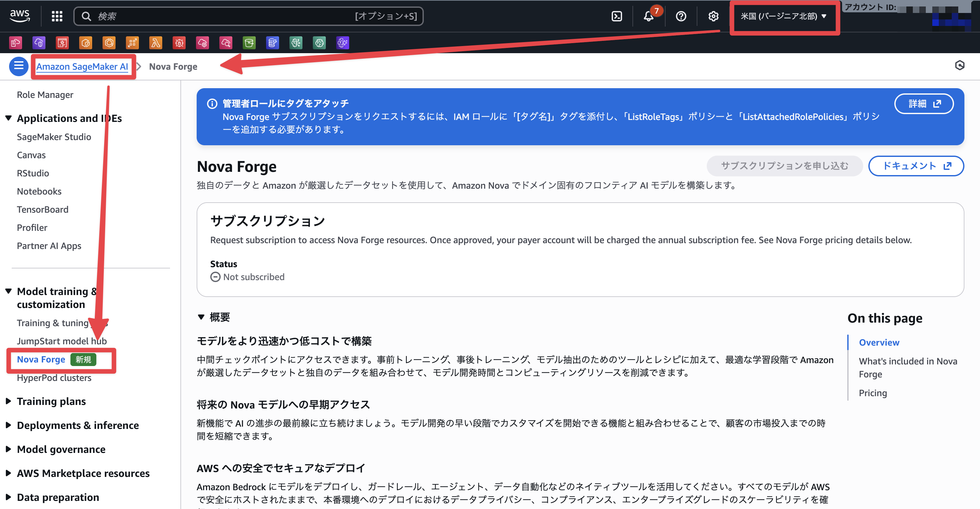Open the AWS services grid menu

point(57,16)
